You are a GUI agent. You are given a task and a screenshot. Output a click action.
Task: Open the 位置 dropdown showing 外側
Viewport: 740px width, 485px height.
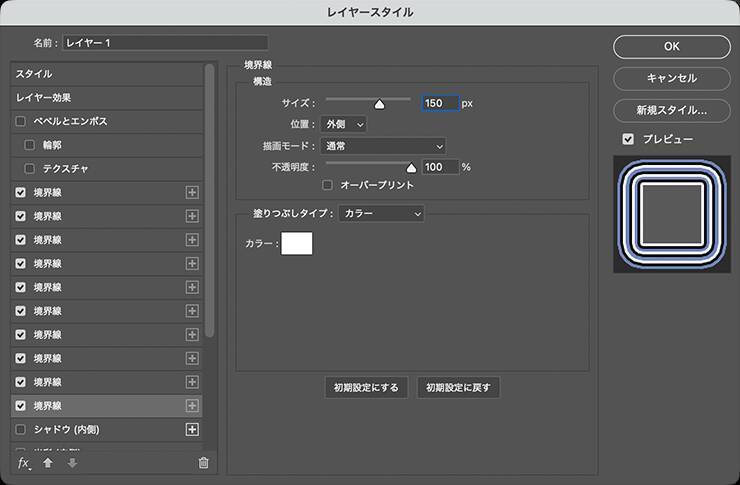coord(344,125)
